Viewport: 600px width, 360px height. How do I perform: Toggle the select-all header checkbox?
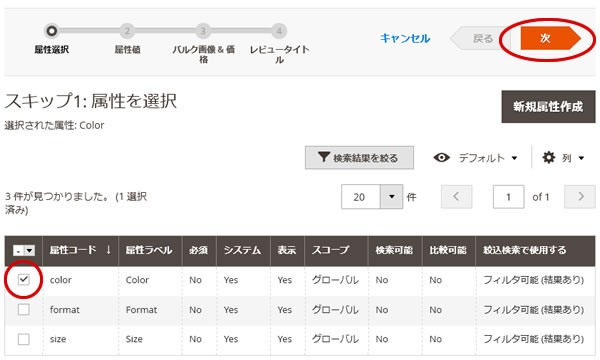coord(18,251)
